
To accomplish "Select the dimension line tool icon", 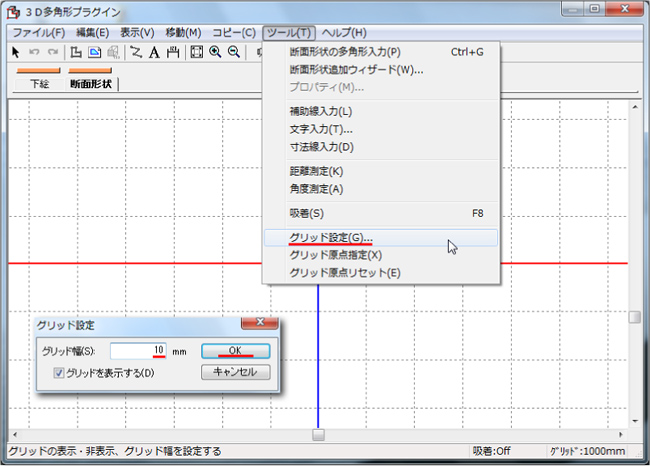I will click(172, 52).
